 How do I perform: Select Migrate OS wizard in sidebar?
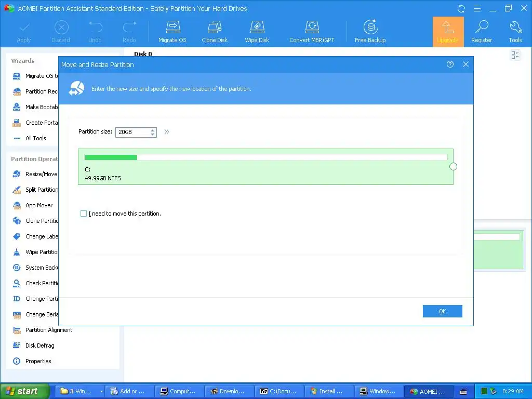[35, 76]
